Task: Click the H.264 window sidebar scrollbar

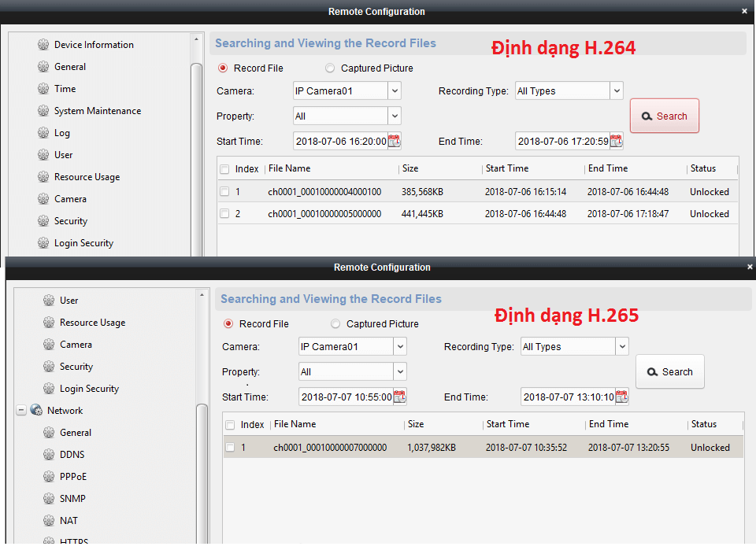Action: (x=197, y=157)
